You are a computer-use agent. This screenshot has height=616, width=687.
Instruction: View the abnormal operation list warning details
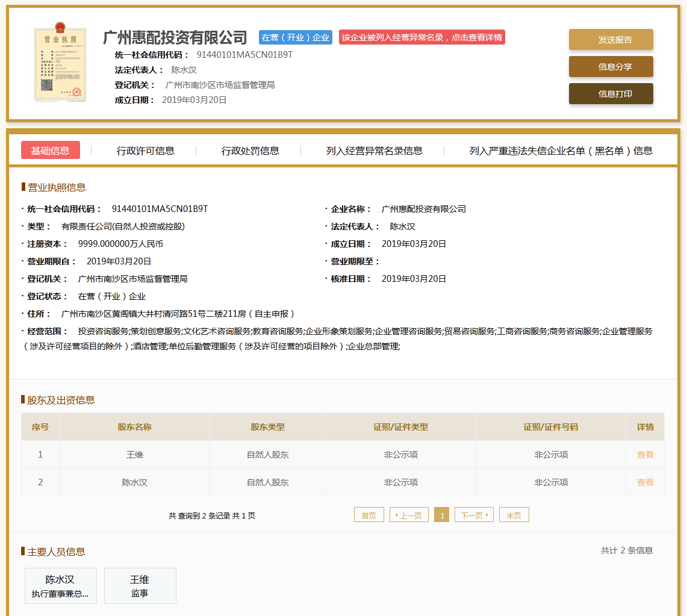coord(421,37)
